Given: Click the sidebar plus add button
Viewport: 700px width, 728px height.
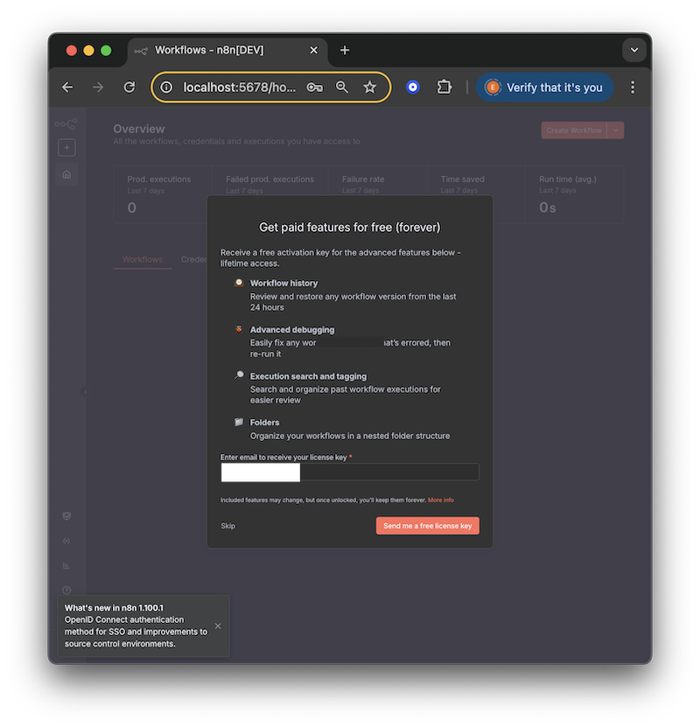Looking at the screenshot, I should [x=66, y=148].
